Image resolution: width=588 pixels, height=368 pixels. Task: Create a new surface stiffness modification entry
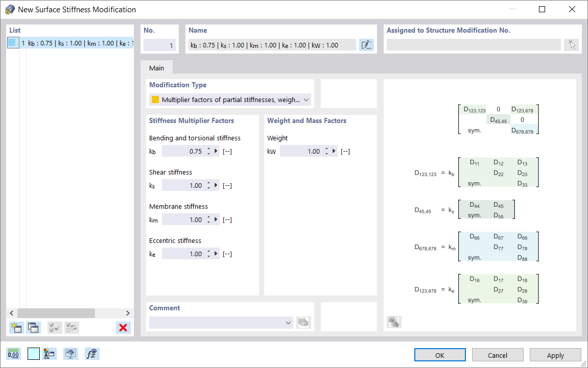tap(16, 327)
